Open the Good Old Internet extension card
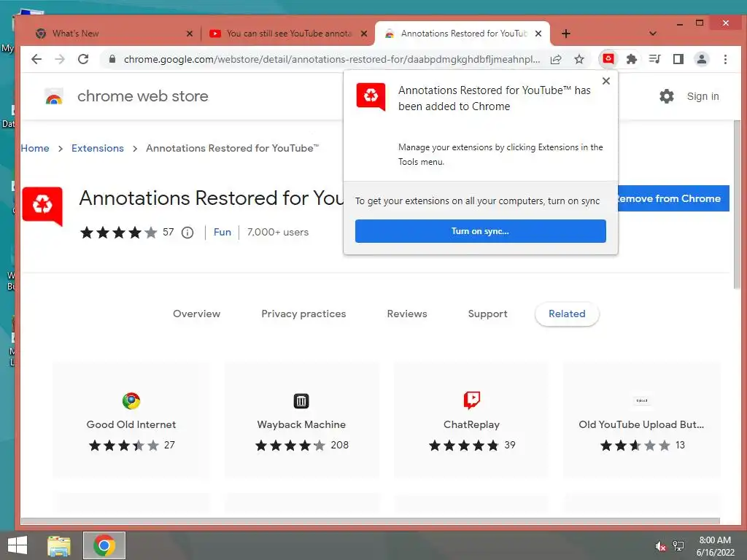 click(131, 420)
